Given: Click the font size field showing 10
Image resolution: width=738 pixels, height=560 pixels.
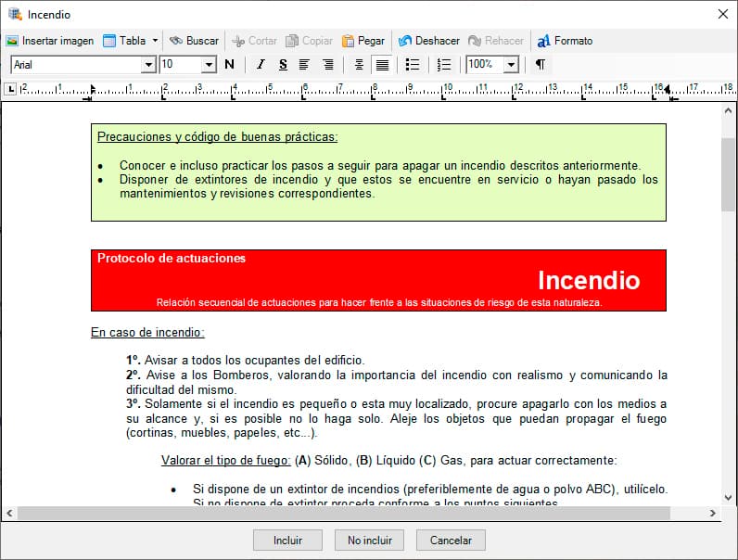Looking at the screenshot, I should [x=181, y=65].
